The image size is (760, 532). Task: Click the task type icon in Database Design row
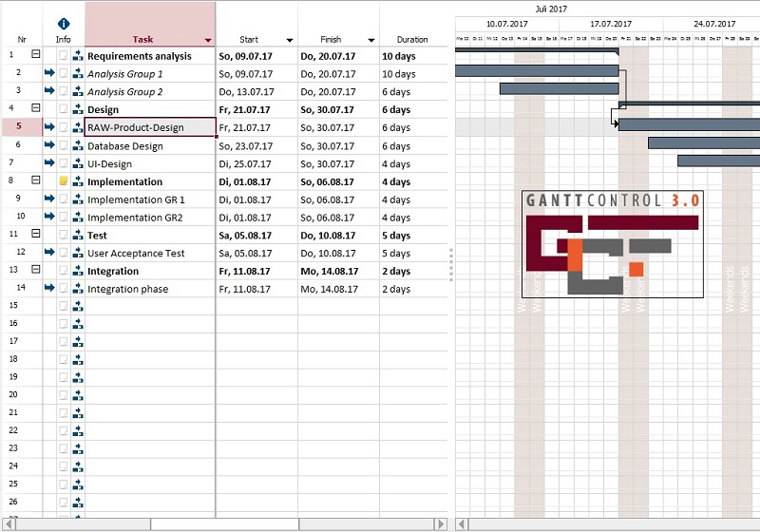click(x=78, y=145)
